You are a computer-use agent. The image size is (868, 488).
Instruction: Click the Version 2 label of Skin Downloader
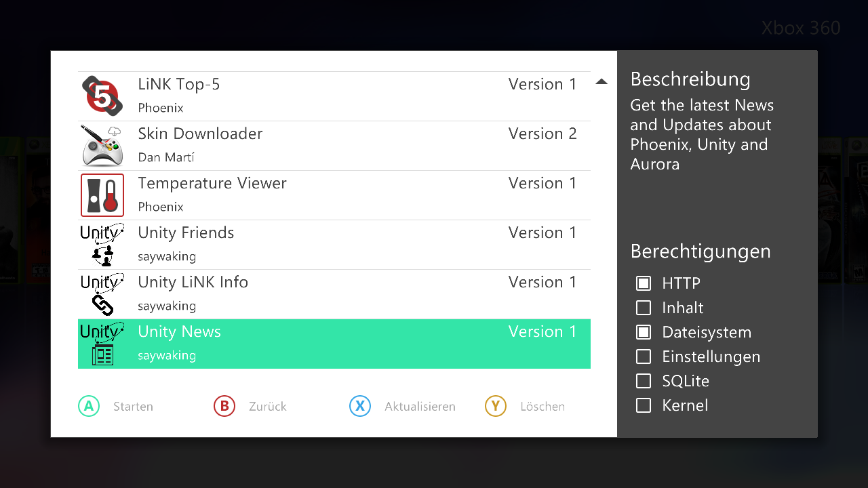click(542, 134)
